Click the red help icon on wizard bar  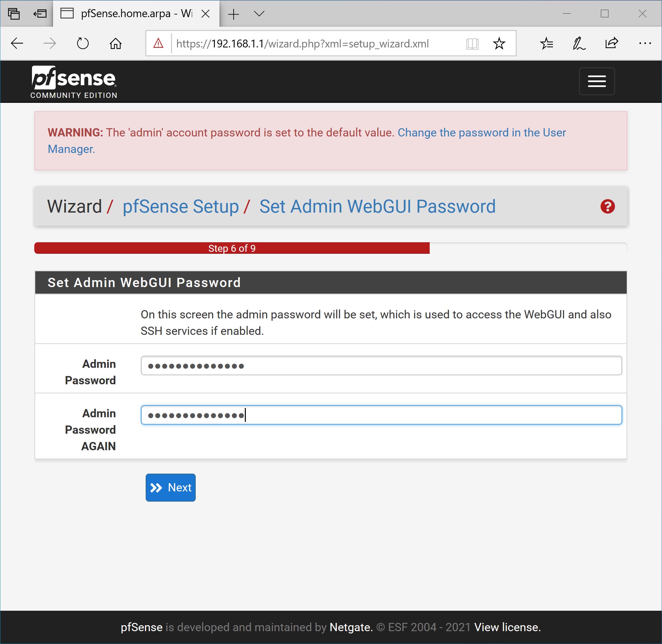[x=607, y=207]
